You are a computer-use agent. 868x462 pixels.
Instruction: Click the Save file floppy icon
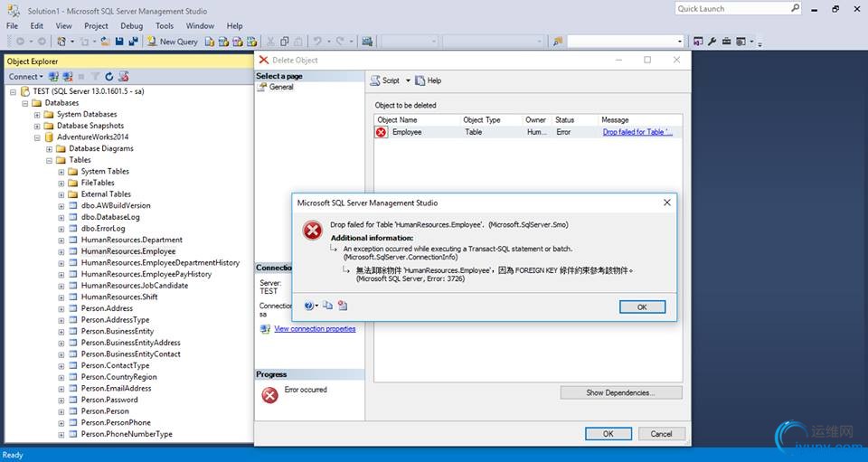point(119,42)
